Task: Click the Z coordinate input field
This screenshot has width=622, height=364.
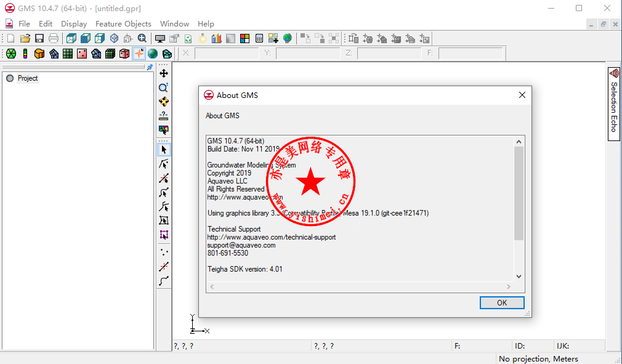Action: pos(389,53)
